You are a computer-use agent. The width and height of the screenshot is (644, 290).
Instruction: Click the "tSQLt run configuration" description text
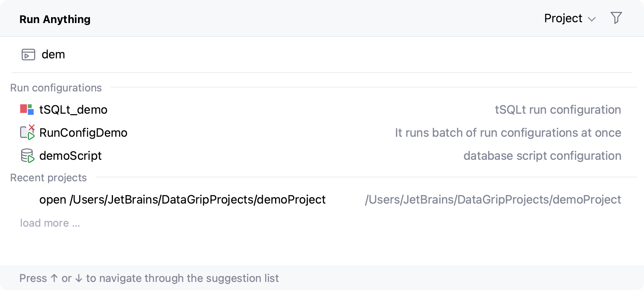click(x=558, y=110)
